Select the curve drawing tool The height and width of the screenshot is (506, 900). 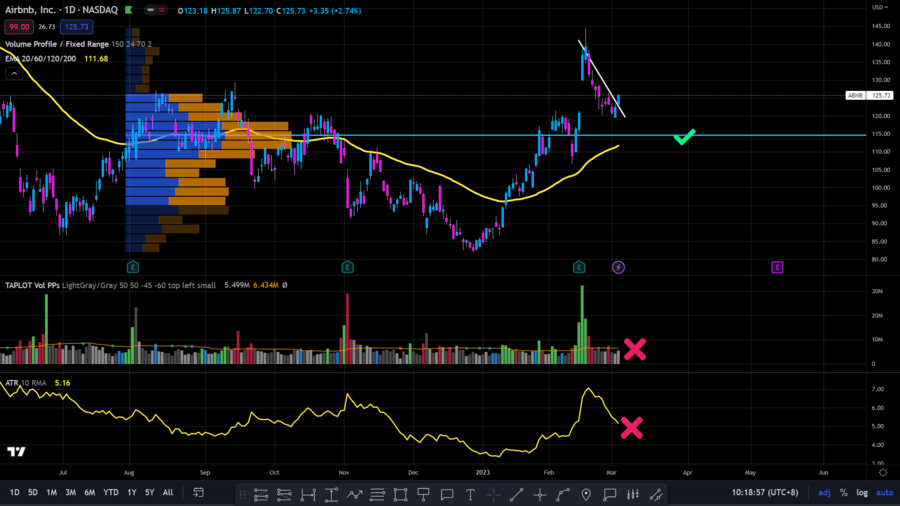point(563,495)
